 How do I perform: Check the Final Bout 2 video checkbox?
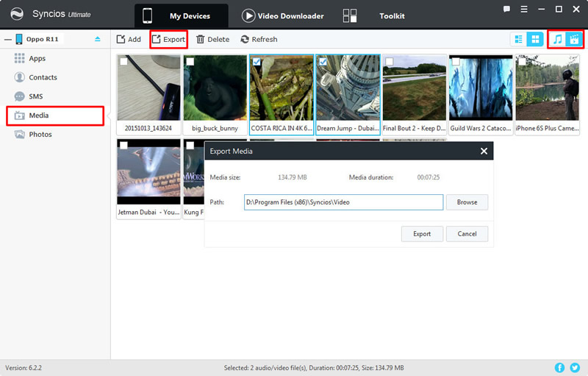click(390, 61)
